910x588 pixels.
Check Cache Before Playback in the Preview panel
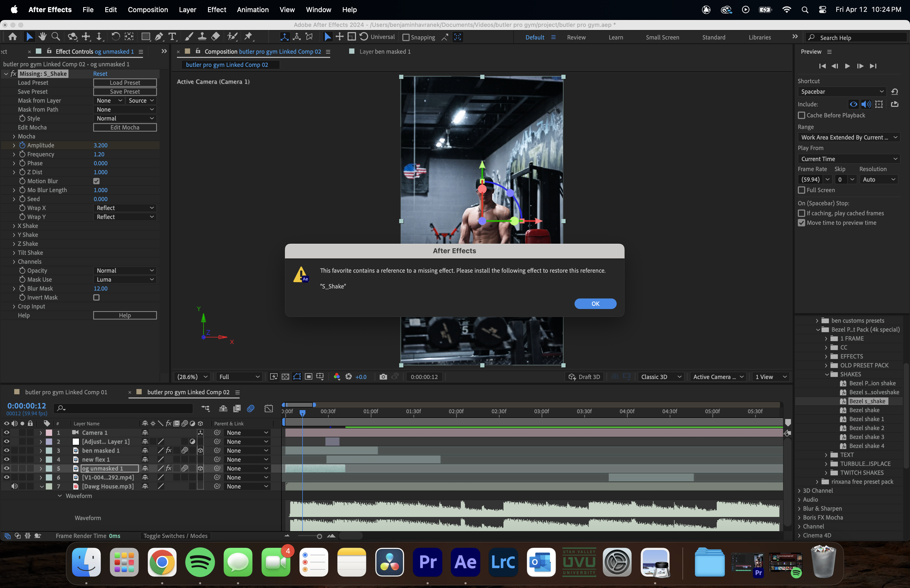click(x=802, y=115)
